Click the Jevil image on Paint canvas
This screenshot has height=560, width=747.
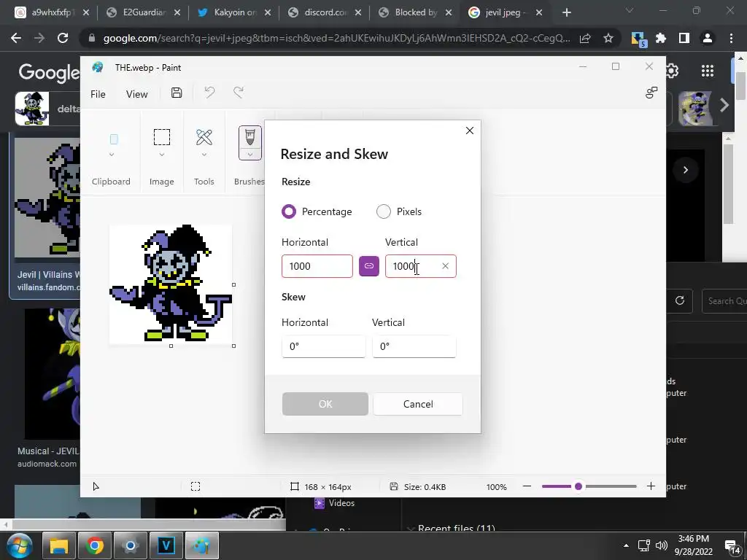click(x=171, y=284)
